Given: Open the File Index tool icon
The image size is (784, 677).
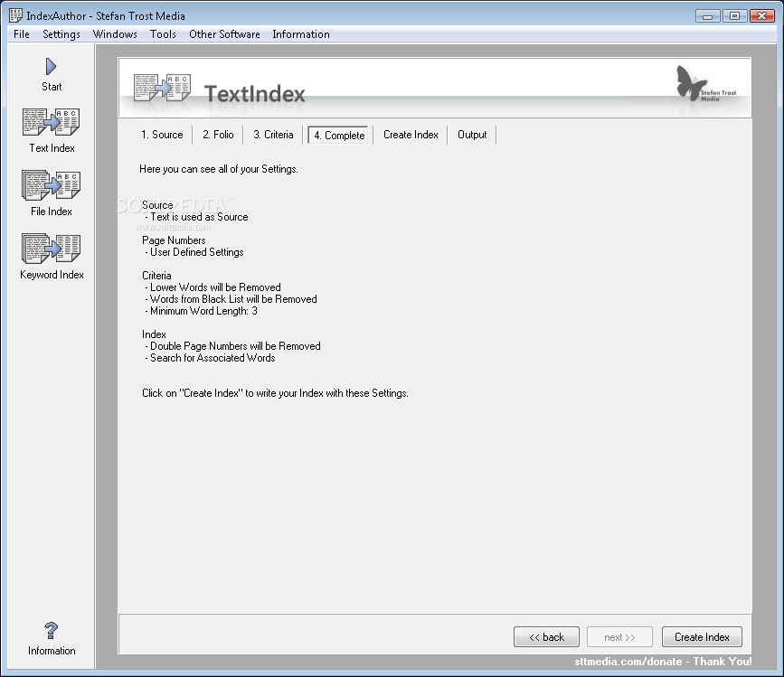Looking at the screenshot, I should click(51, 185).
